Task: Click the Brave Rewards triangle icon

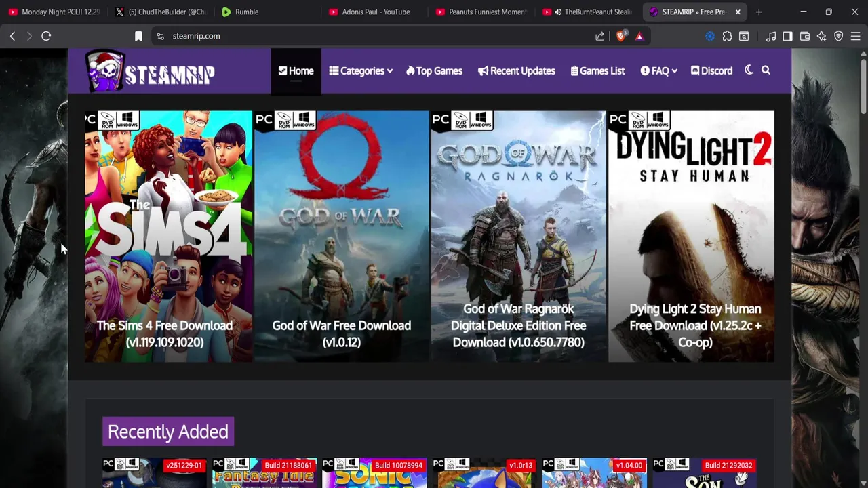Action: pos(639,36)
